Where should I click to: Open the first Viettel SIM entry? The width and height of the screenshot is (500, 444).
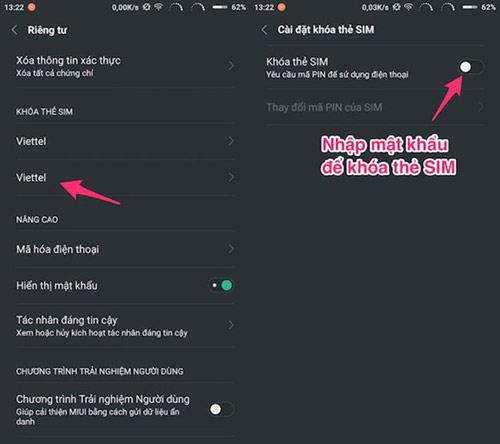click(125, 141)
